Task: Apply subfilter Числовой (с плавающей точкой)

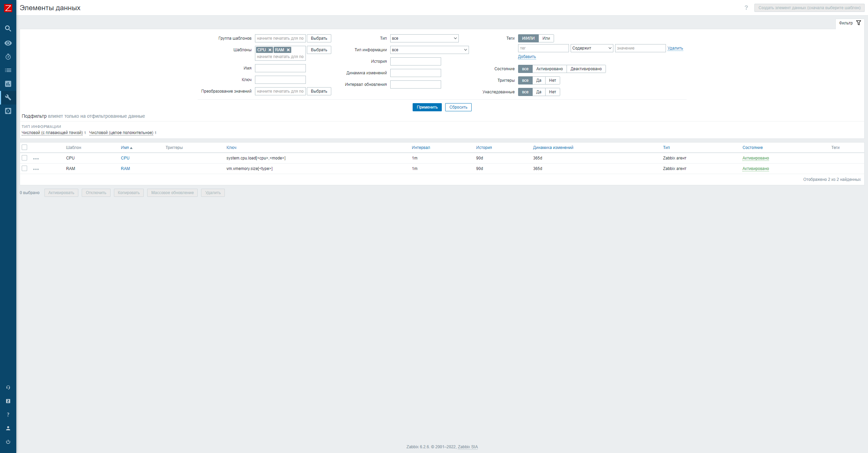Action: [52, 133]
